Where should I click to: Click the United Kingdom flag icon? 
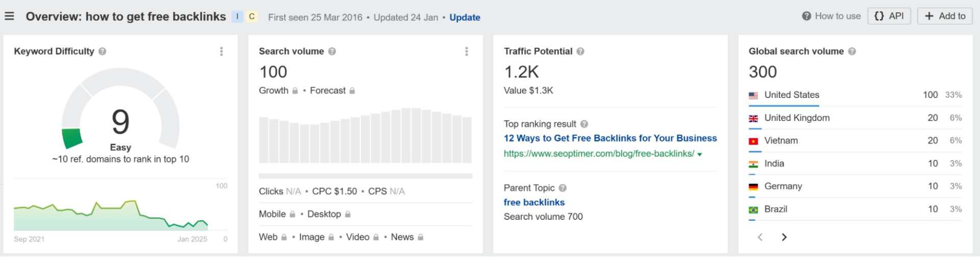click(x=753, y=118)
